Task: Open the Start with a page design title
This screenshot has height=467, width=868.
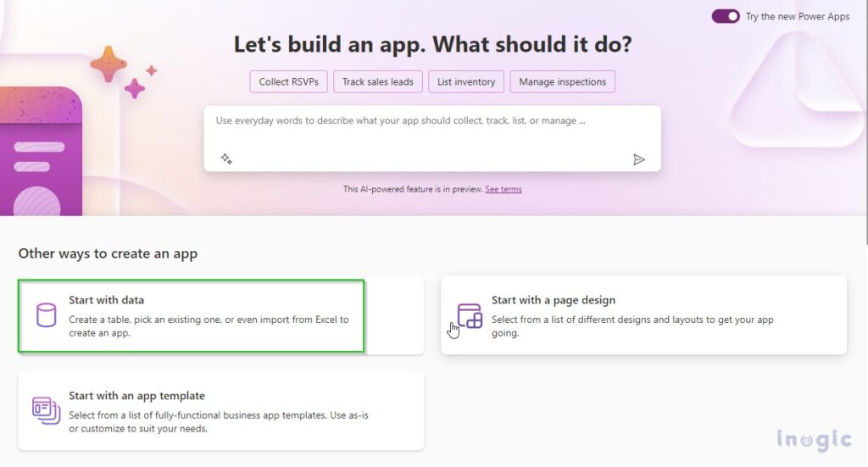Action: pos(554,300)
